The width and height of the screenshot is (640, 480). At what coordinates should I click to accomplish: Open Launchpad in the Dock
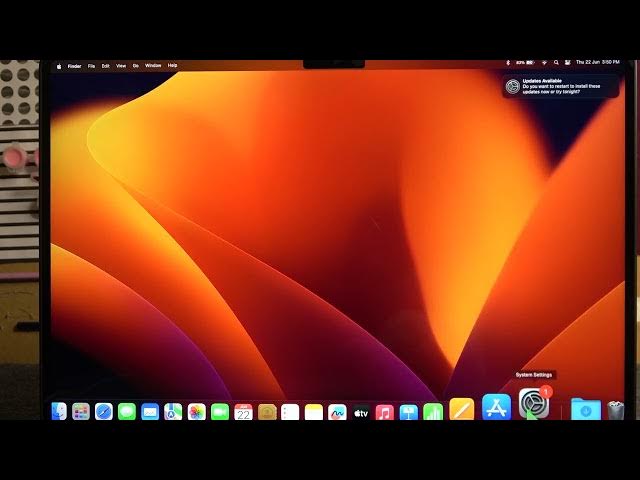tap(81, 411)
